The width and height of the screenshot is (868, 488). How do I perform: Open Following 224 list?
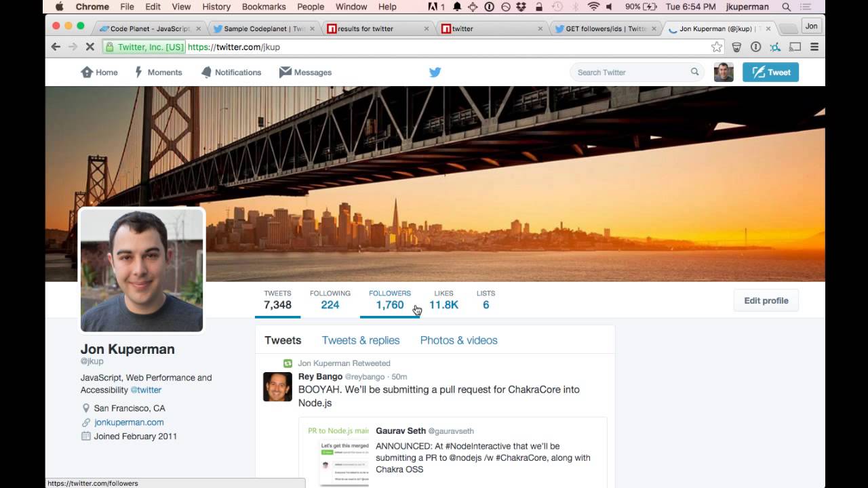click(330, 300)
